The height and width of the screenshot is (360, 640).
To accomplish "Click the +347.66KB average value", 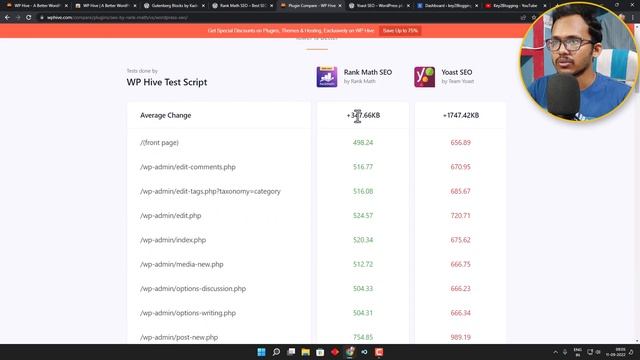I will [363, 116].
